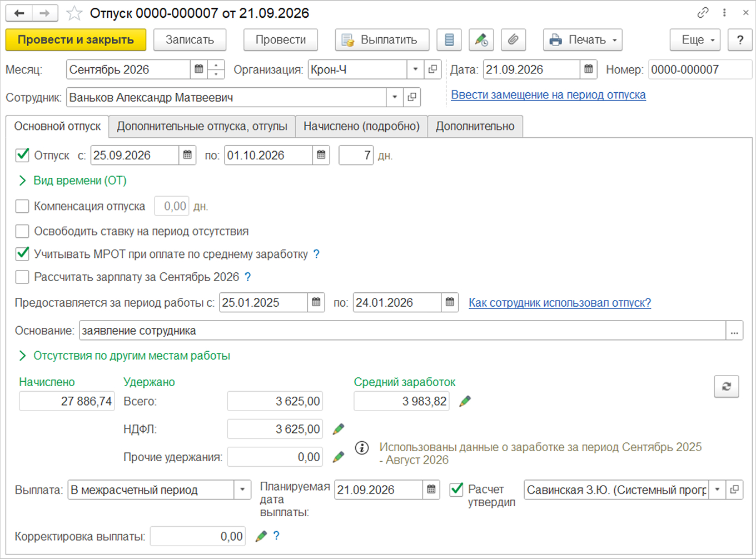Image resolution: width=756 pixels, height=559 pixels.
Task: Check Рассчитать зарплату за Сентябрь 2026
Action: pyautogui.click(x=22, y=277)
